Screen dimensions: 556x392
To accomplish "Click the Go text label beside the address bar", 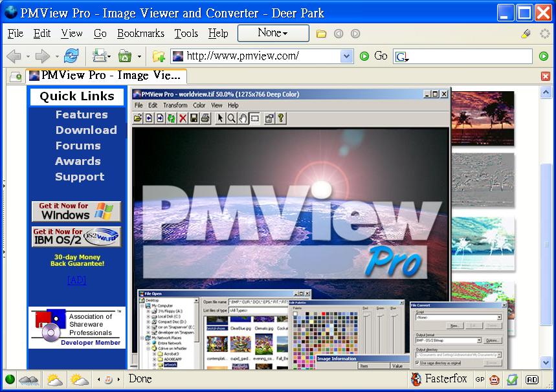I will [381, 56].
